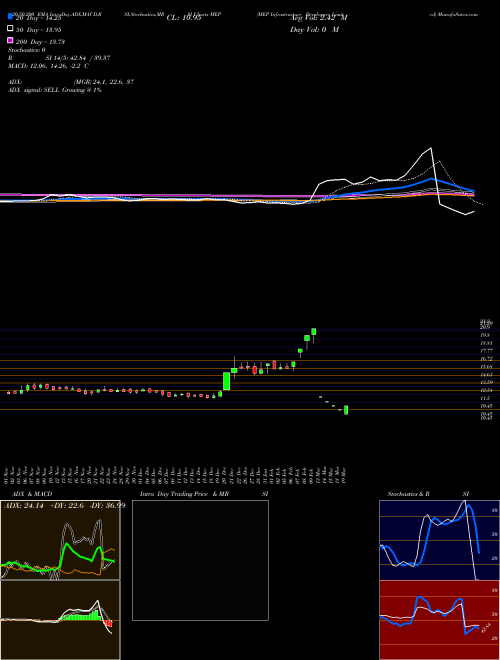
Task: Click the MACD values line
Action: click(x=48, y=66)
